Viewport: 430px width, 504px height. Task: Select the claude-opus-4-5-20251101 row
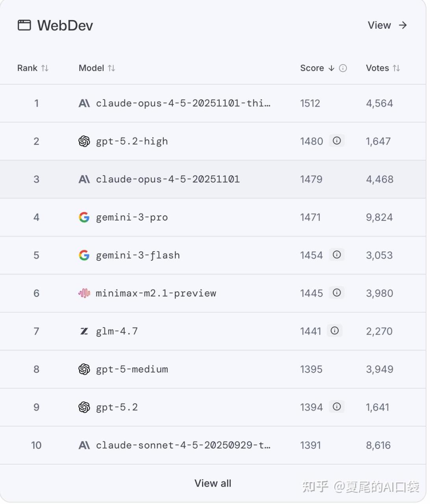click(x=168, y=179)
